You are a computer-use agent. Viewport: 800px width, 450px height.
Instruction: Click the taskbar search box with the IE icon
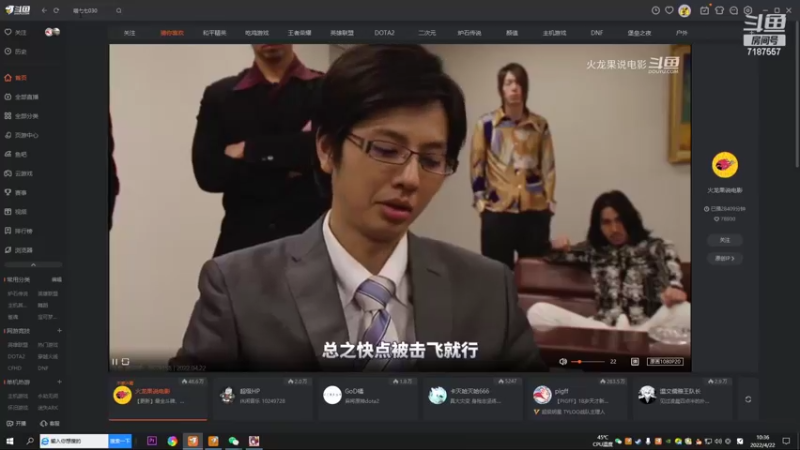(74, 441)
